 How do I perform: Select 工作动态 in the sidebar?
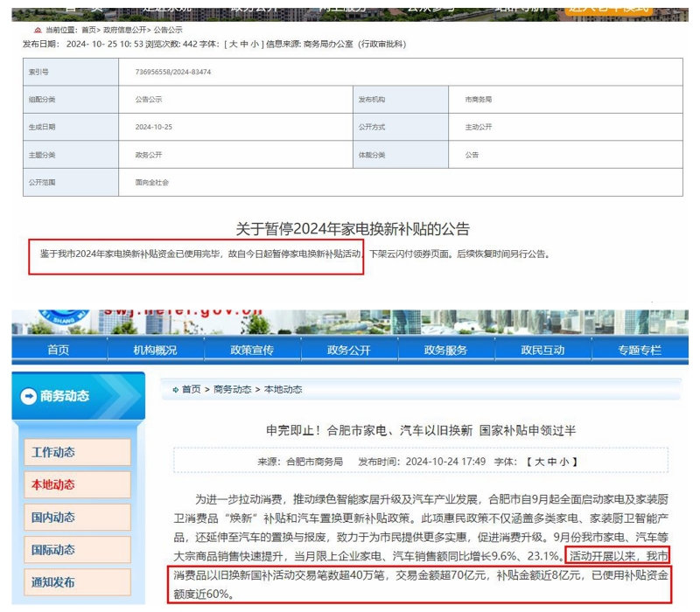[x=76, y=452]
